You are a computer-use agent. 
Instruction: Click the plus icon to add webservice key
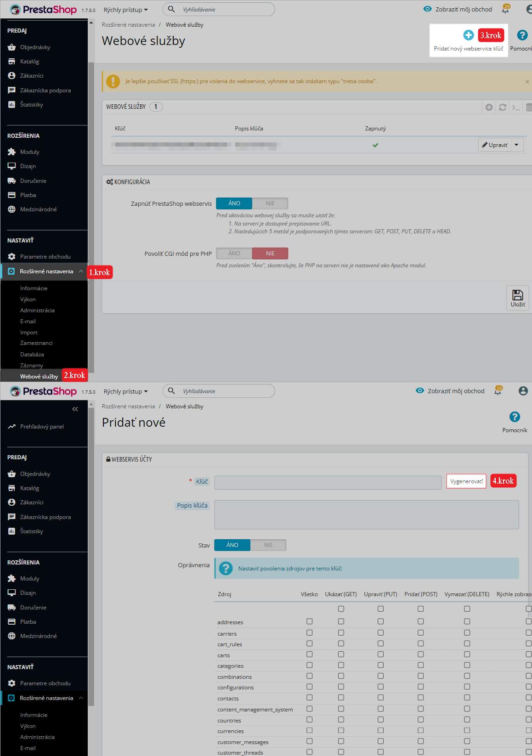(x=468, y=35)
